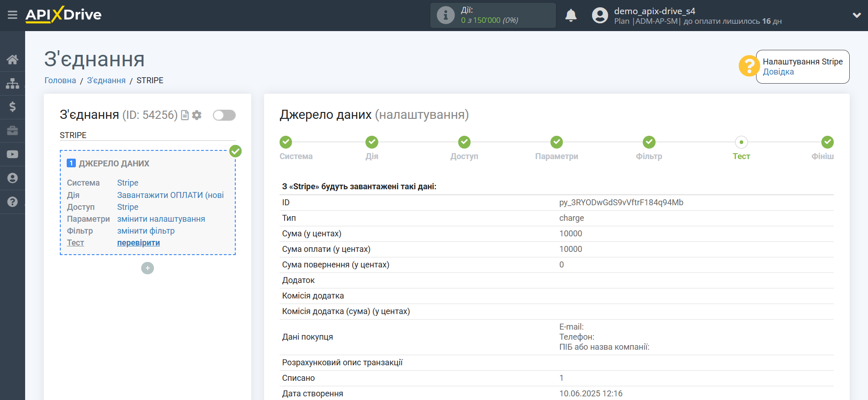Click the 'charge' type value

click(572, 218)
